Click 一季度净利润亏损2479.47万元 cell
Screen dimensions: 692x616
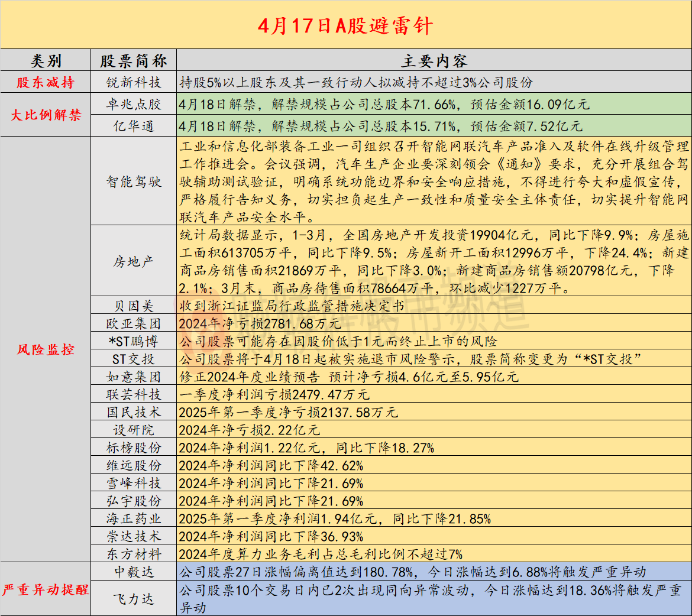pyautogui.click(x=434, y=394)
